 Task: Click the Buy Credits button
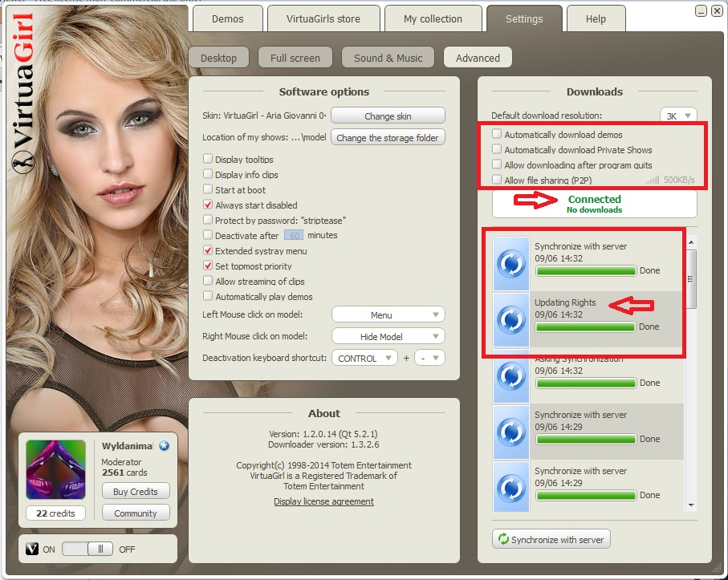(136, 492)
